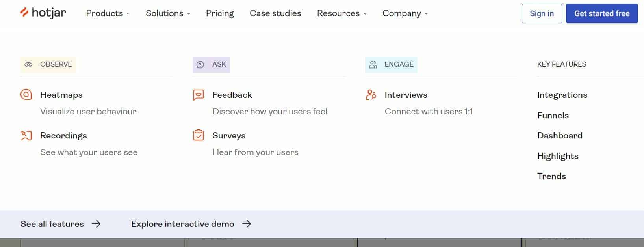The width and height of the screenshot is (644, 247).
Task: Click Explore interactive demo link
Action: (183, 224)
